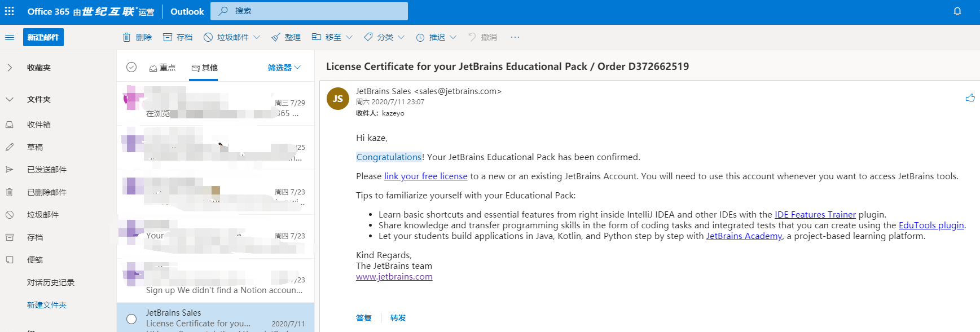Click the inbox tray icon beside 收件箱
Image resolution: width=980 pixels, height=332 pixels.
10,125
